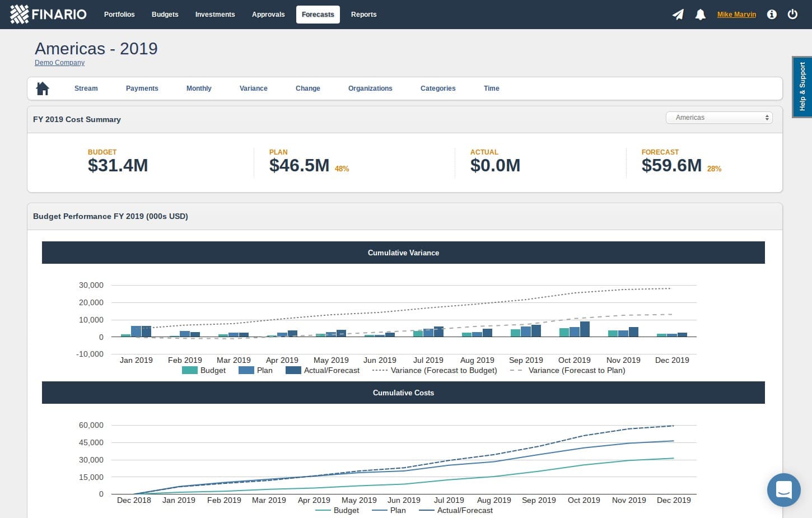Expand the Americas region dropdown
This screenshot has width=812, height=518.
click(719, 118)
